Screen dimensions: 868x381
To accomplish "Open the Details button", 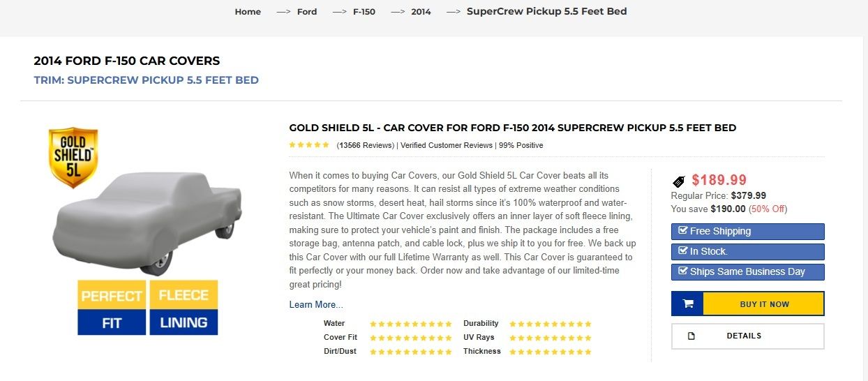I will [x=748, y=336].
